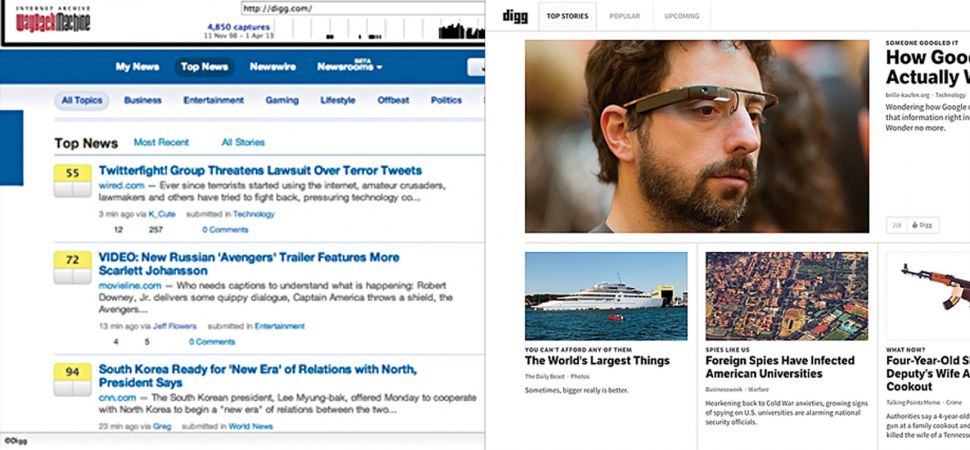Open the cnn.com source link

tap(118, 397)
